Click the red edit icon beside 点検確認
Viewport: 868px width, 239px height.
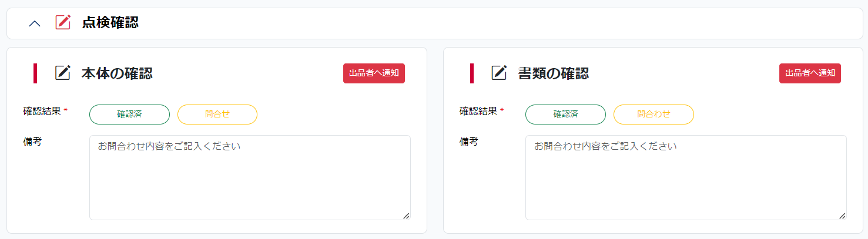pos(63,22)
